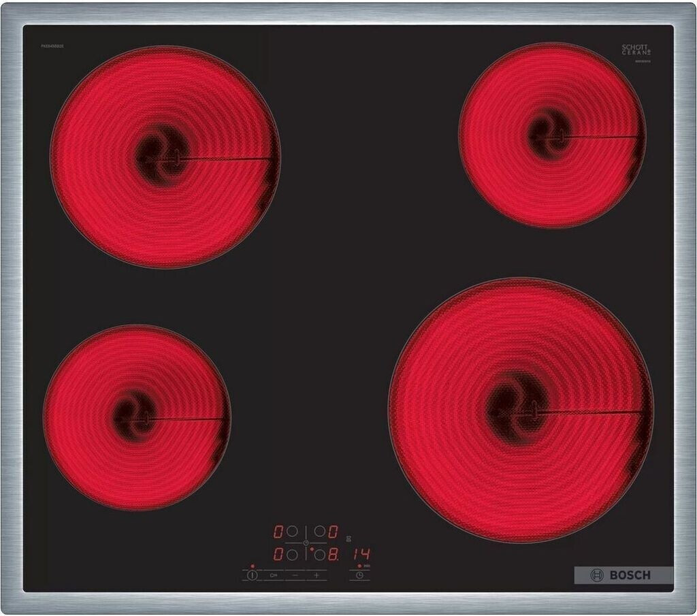This screenshot has width=697, height=616.
Task: Select the rear left zone circle
Action: pyautogui.click(x=293, y=531)
